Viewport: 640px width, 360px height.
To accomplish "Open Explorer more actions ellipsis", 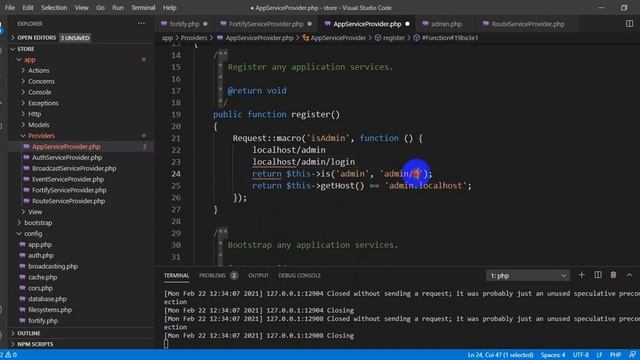I will (x=141, y=24).
